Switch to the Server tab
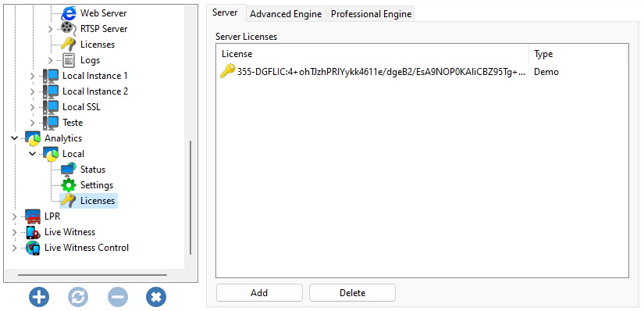The image size is (644, 311). click(225, 13)
